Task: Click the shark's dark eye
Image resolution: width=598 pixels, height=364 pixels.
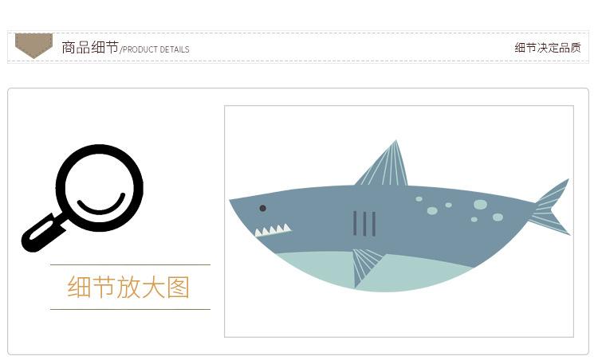Action: tap(263, 208)
